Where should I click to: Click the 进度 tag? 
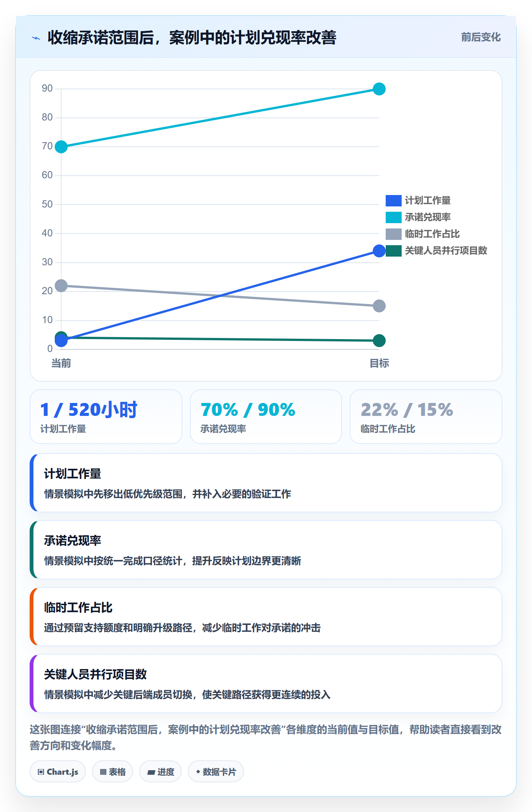160,772
